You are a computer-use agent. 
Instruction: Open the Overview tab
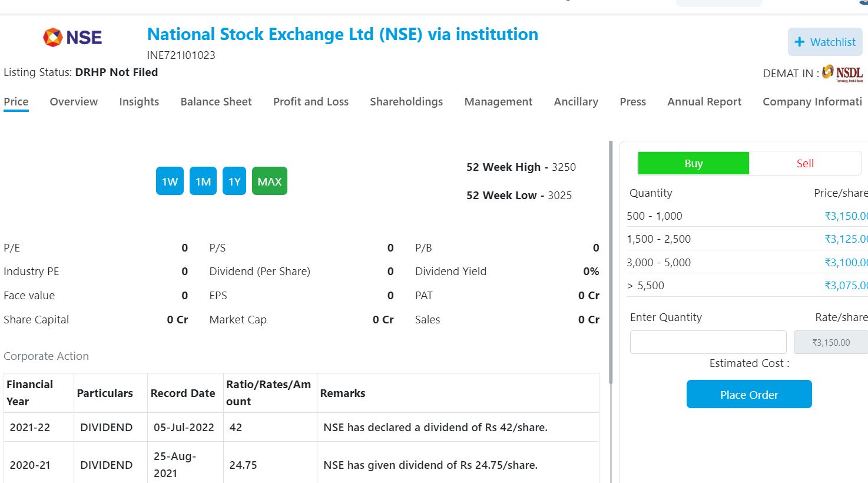coord(74,101)
